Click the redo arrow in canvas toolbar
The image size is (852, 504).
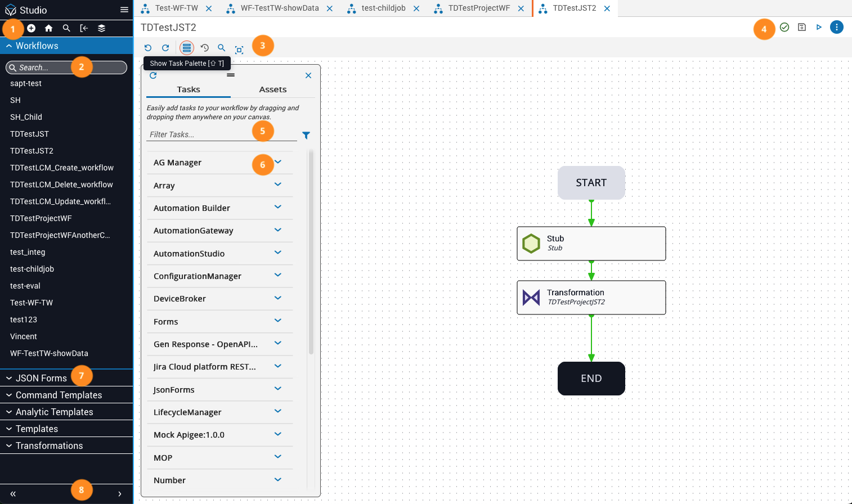[165, 48]
